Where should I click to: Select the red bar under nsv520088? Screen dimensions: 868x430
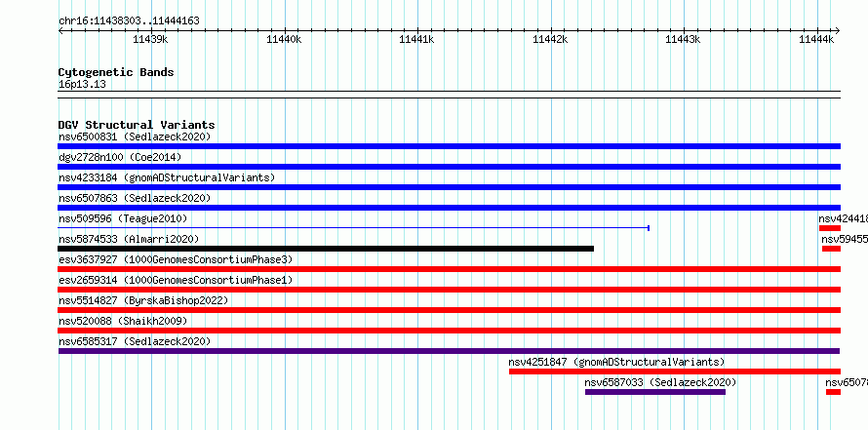(x=449, y=331)
